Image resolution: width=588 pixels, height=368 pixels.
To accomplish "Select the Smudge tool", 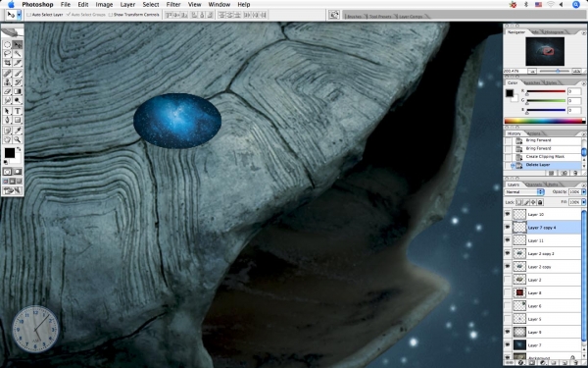I will pyautogui.click(x=7, y=100).
